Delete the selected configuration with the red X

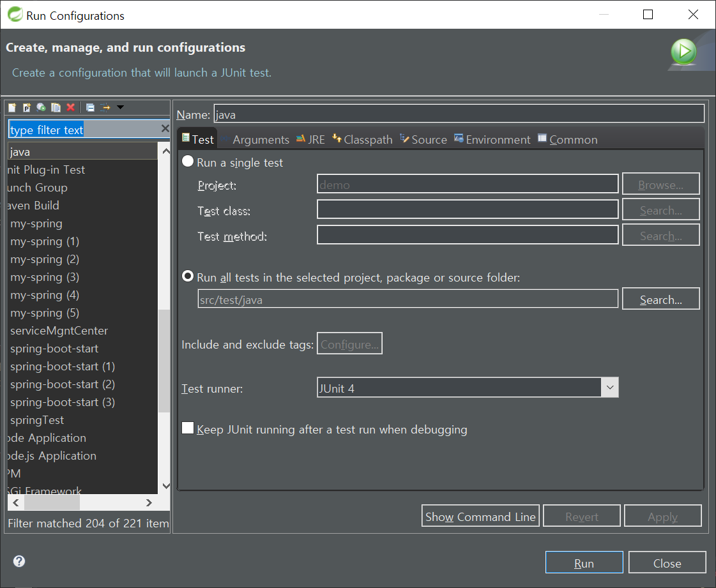70,107
